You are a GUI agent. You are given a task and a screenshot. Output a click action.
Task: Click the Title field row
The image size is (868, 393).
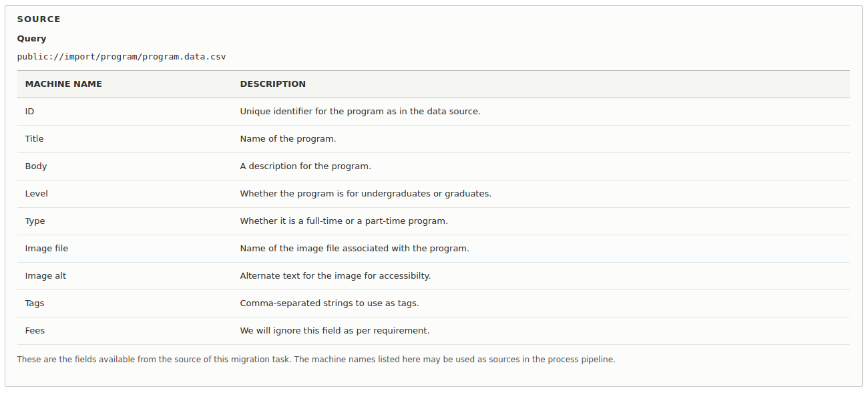34,138
